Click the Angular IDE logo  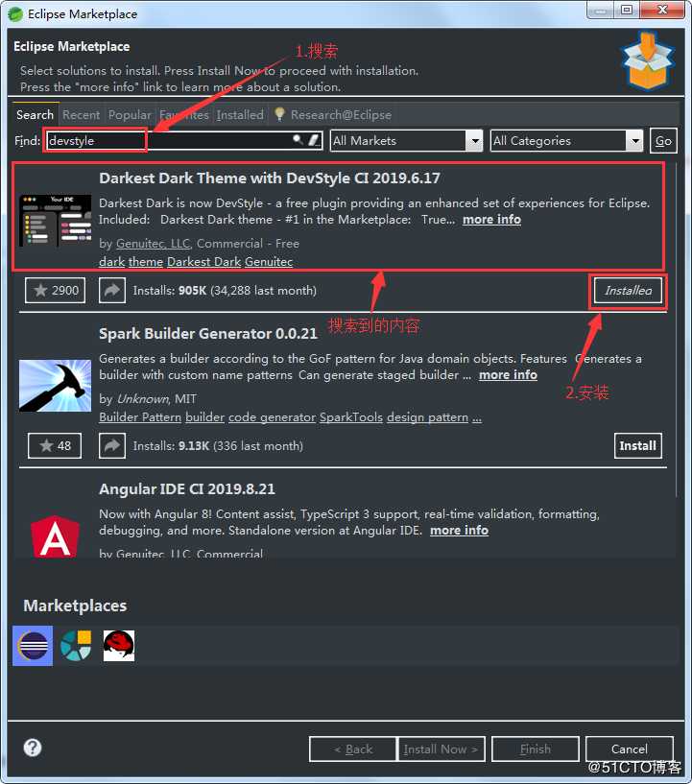pos(55,536)
